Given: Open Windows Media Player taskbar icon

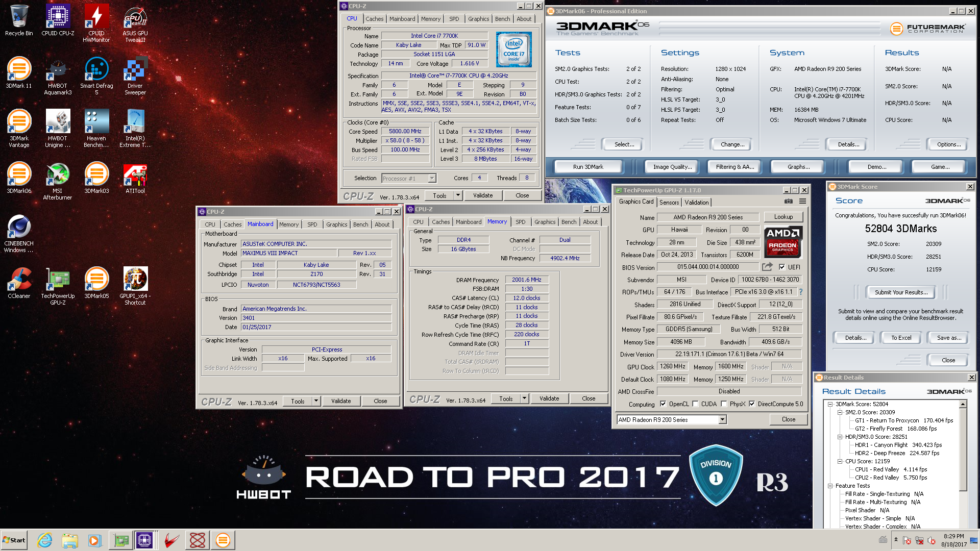Looking at the screenshot, I should 94,540.
